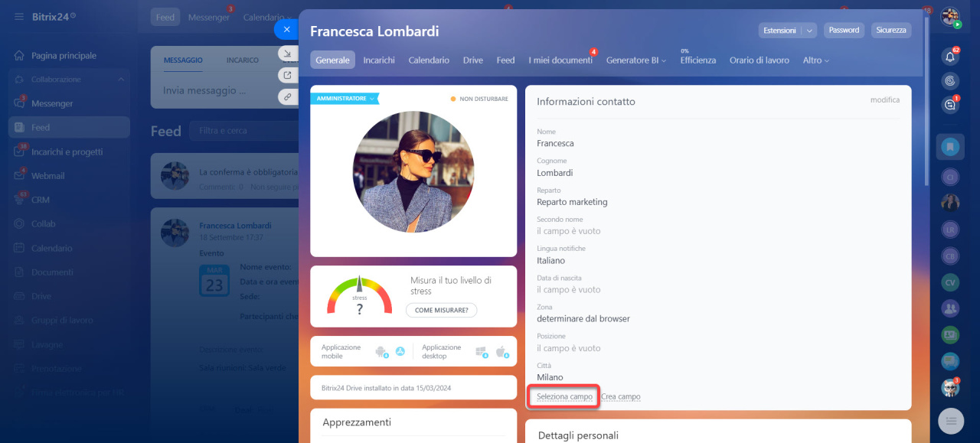Click the App Store download icon
The width and height of the screenshot is (980, 443).
(400, 352)
